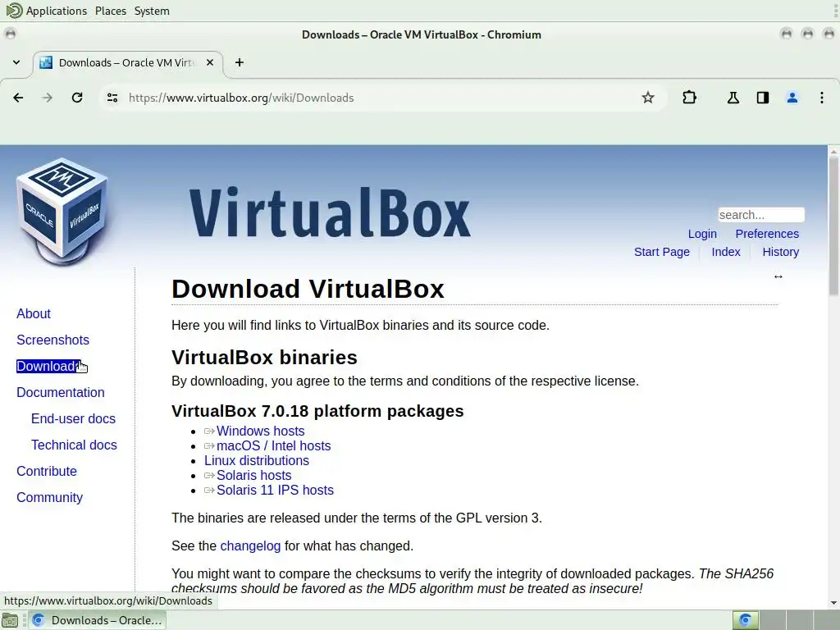
Task: Open the user profile icon
Action: coord(792,98)
